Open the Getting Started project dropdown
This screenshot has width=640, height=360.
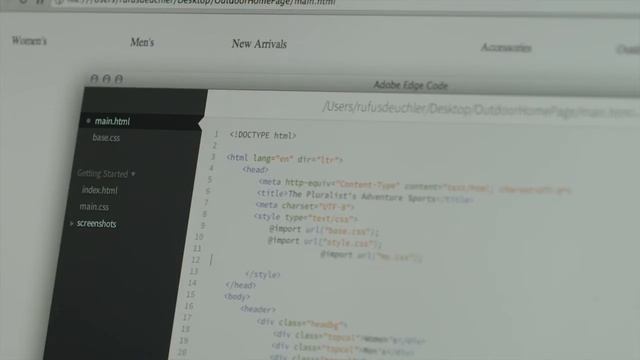(106, 173)
